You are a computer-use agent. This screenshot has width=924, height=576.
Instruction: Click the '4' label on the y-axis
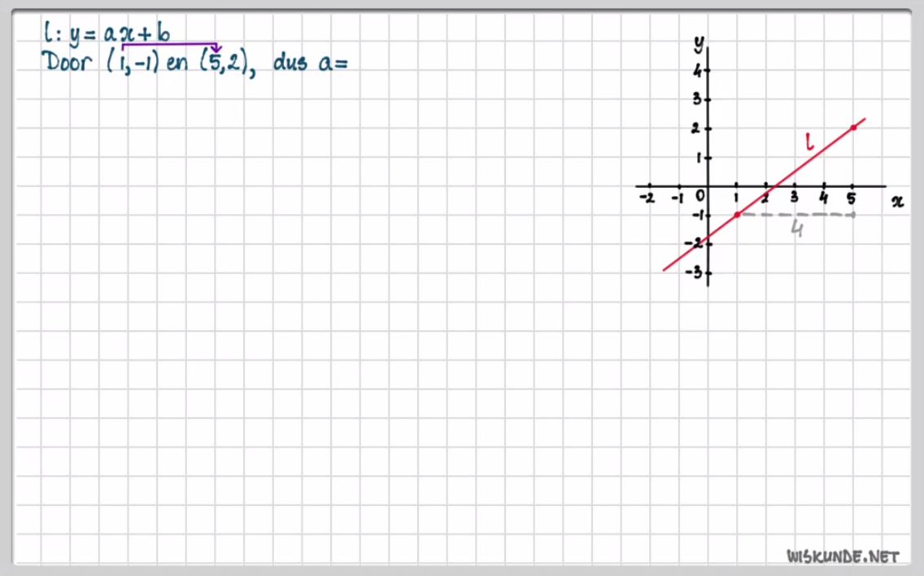[x=697, y=72]
